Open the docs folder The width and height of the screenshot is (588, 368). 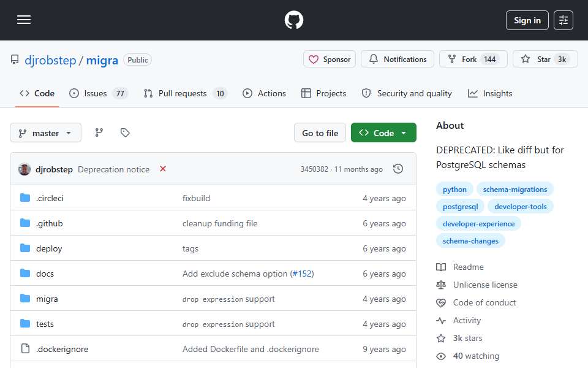coord(45,274)
